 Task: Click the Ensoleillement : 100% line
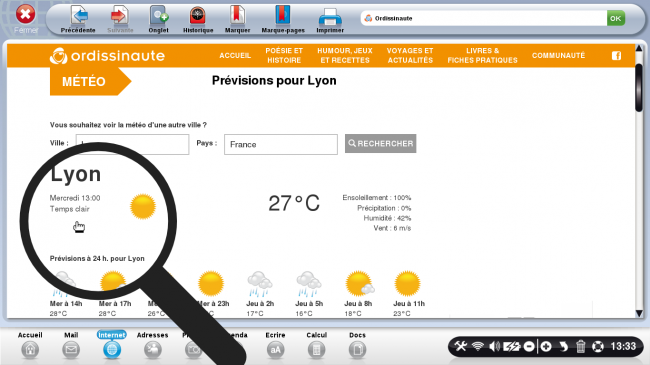377,198
